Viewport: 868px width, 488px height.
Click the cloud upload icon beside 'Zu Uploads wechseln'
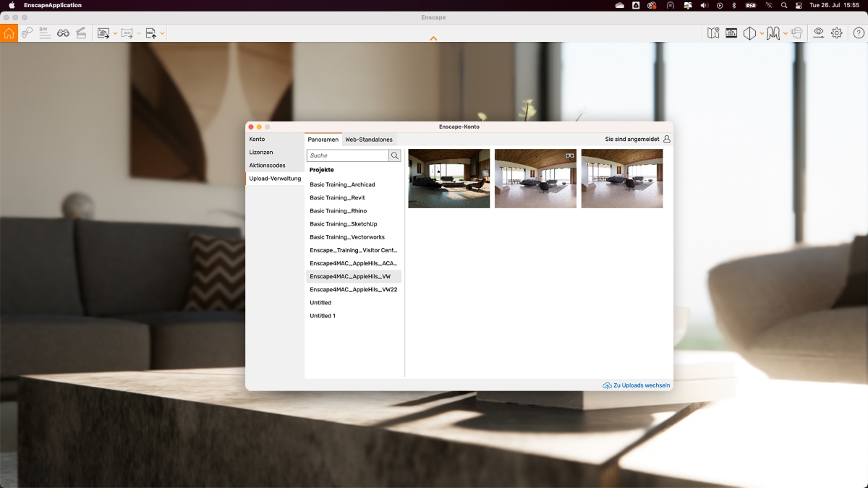pyautogui.click(x=607, y=385)
